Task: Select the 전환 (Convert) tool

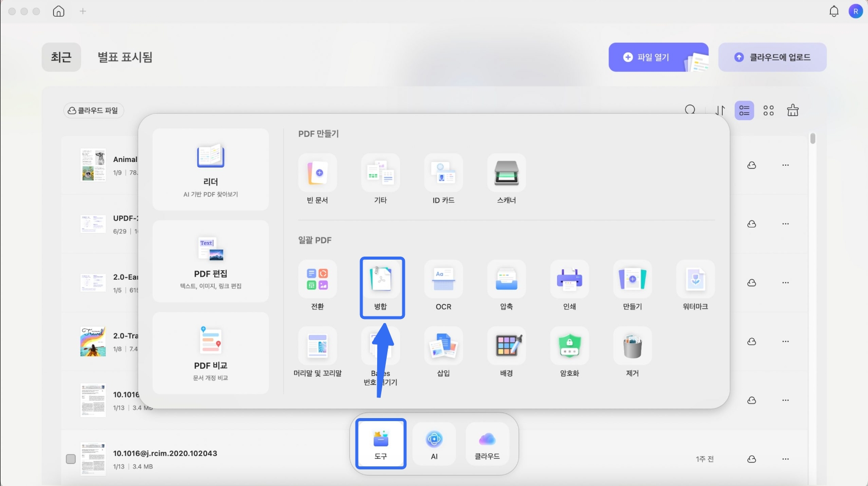Action: click(317, 286)
